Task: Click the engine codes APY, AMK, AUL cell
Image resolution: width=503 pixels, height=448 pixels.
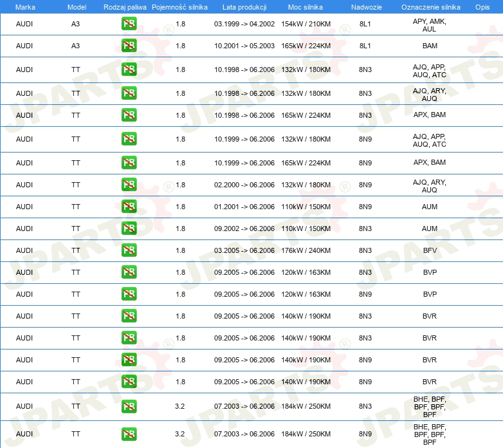Action: (430, 25)
